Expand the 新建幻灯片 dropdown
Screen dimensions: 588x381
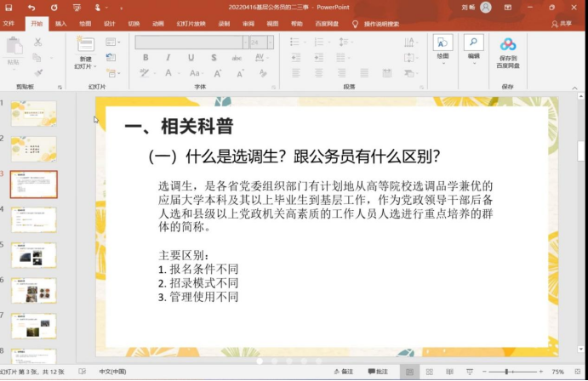point(83,65)
